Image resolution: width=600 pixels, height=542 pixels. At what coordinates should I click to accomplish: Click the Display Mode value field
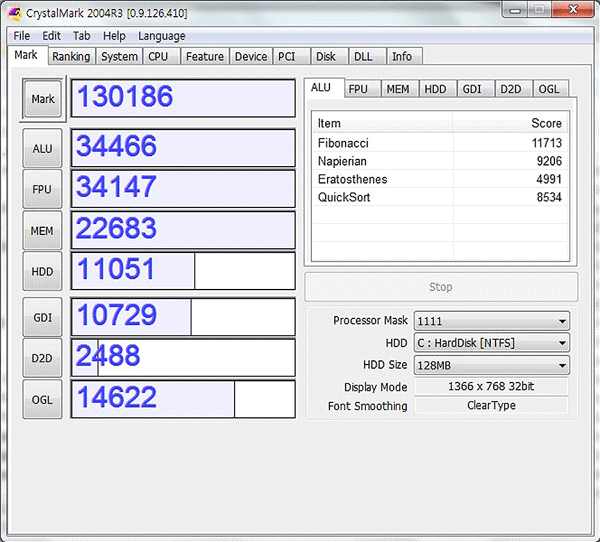pyautogui.click(x=491, y=386)
